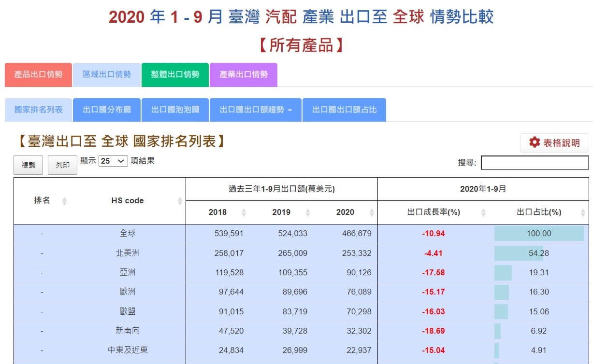Viewport: 593px width, 364px height.
Task: Switch to the 區域出口情勢 tab
Action: coord(107,74)
